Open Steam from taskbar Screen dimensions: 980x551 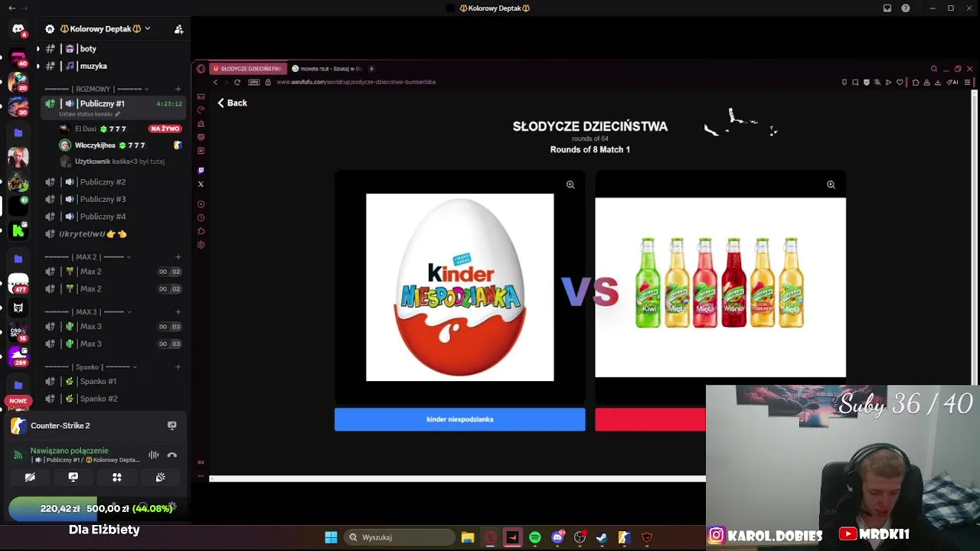click(x=602, y=537)
